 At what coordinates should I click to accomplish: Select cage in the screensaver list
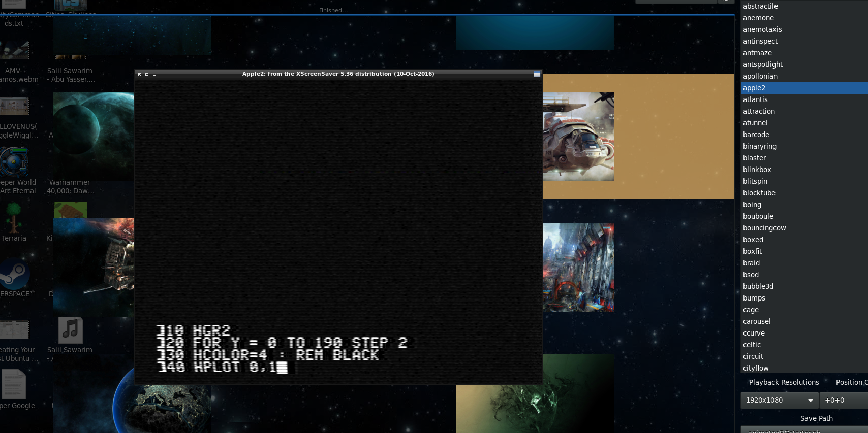tap(804, 310)
